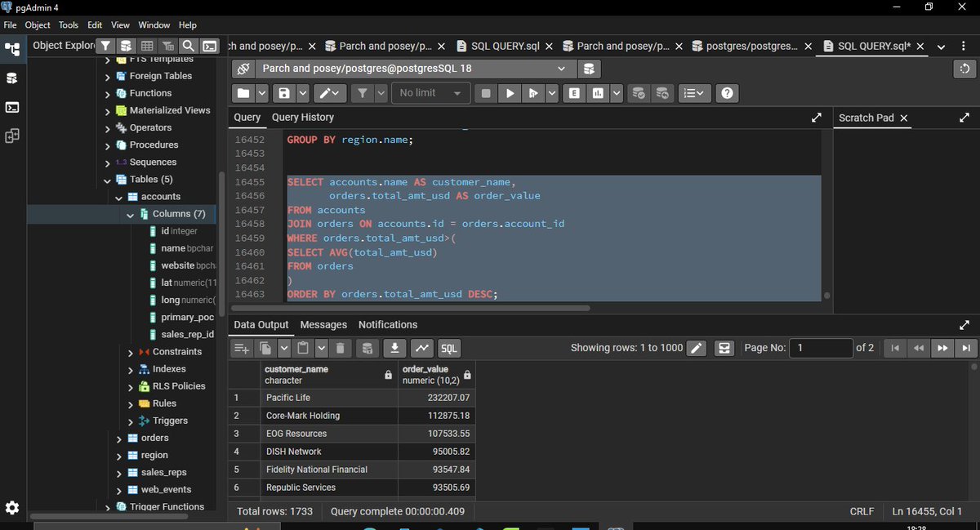
Task: Click PSQL terminal icon in Object Explorer header
Action: (210, 46)
